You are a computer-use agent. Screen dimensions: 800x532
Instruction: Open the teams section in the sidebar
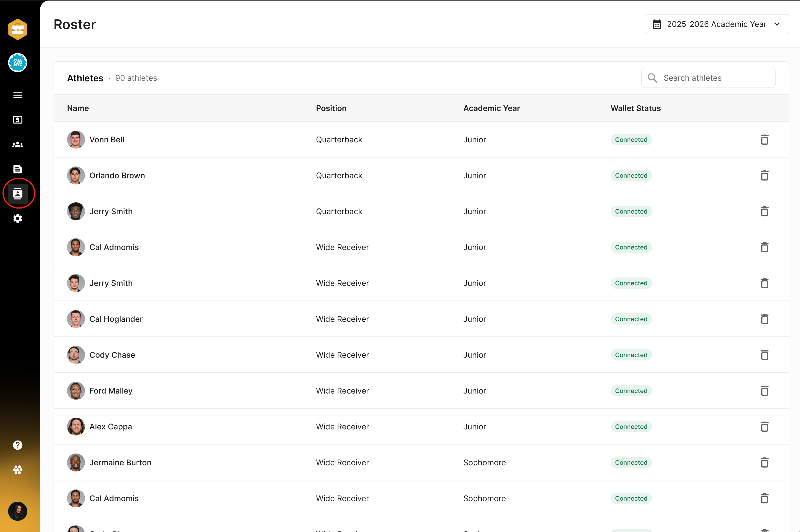click(17, 145)
